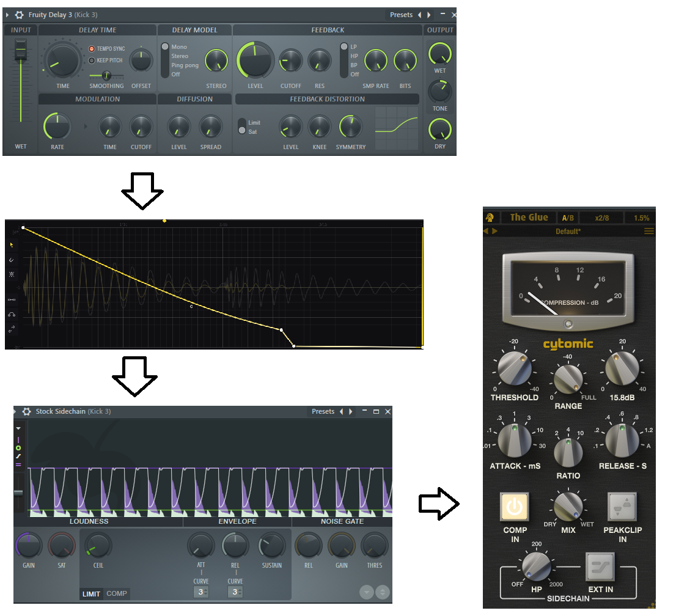Select the pencil draw tool in envelope editor
Image resolution: width=676 pixels, height=616 pixels.
point(12,260)
